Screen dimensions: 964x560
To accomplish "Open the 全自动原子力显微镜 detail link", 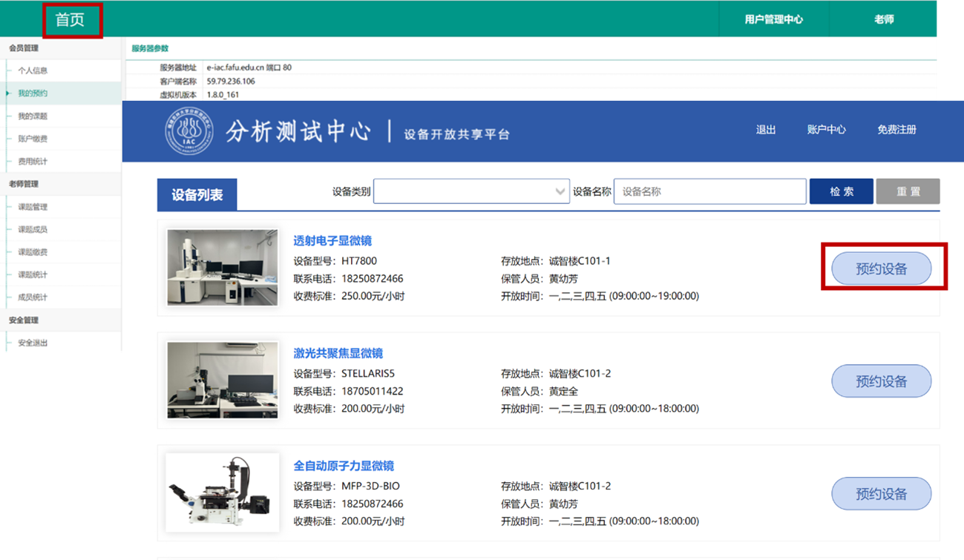I will [346, 466].
